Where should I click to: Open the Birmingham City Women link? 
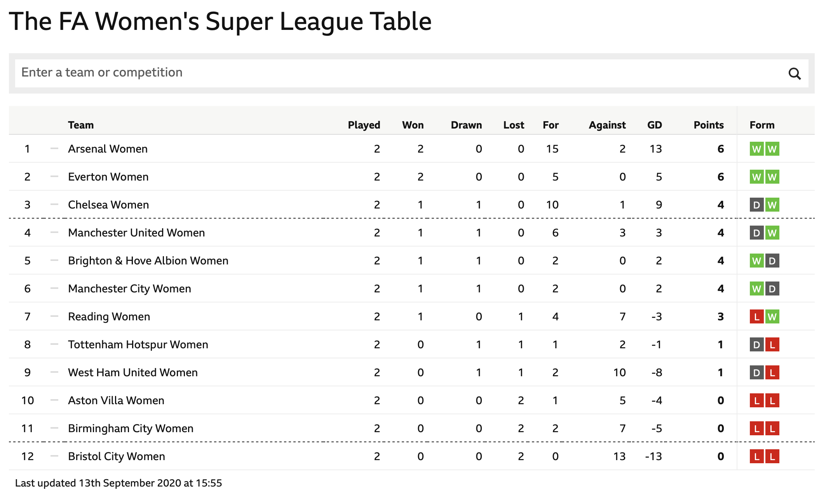click(131, 428)
